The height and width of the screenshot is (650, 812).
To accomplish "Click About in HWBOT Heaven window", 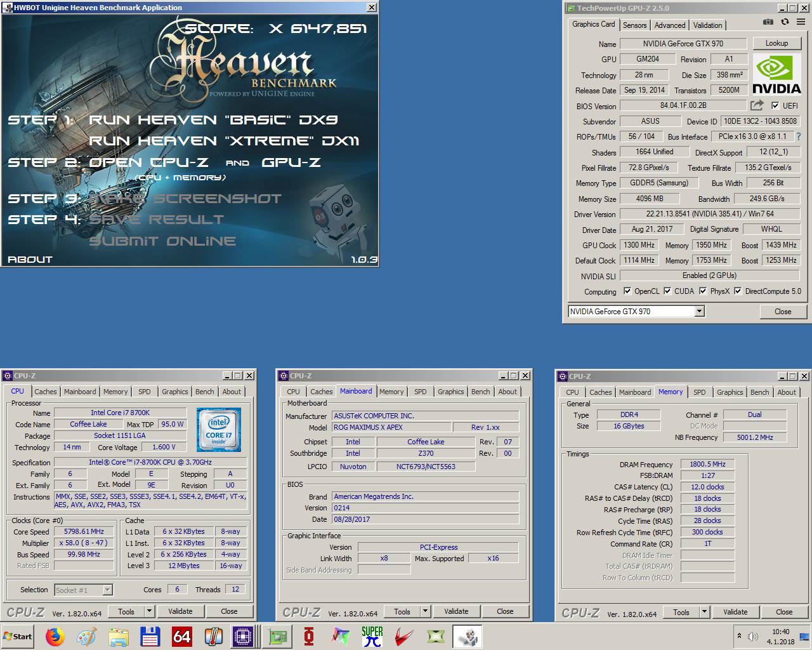I will point(30,260).
